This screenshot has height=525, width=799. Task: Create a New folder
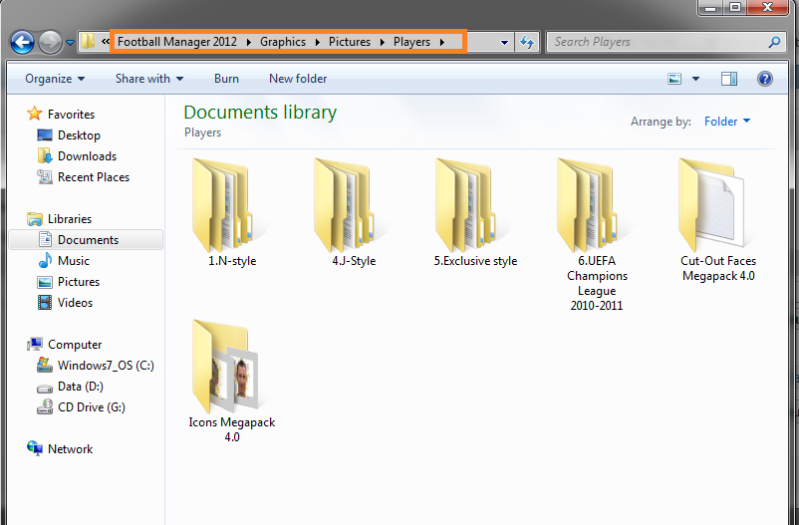click(298, 79)
